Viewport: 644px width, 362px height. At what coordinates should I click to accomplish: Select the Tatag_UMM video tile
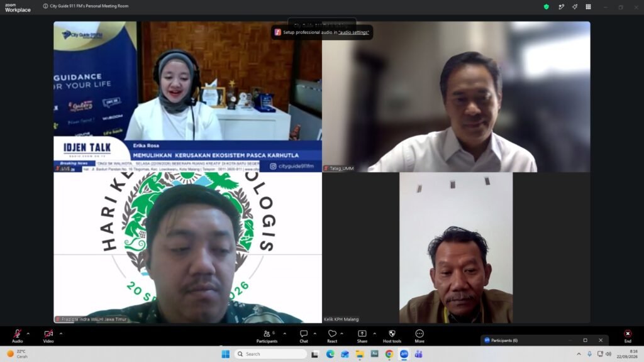pos(457,96)
